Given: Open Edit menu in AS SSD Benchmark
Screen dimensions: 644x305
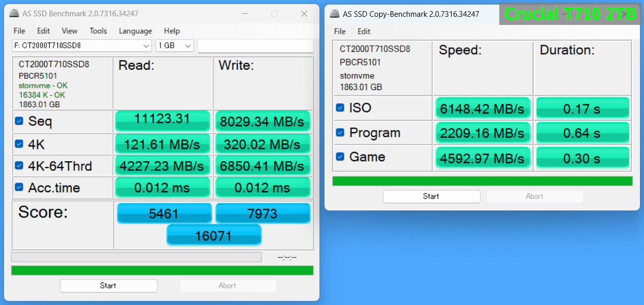Looking at the screenshot, I should [44, 31].
